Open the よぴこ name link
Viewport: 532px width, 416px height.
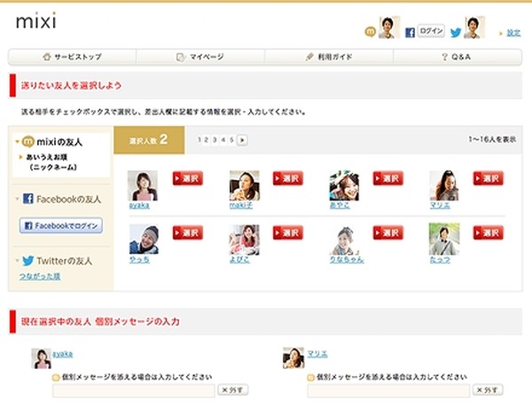pos(239,260)
